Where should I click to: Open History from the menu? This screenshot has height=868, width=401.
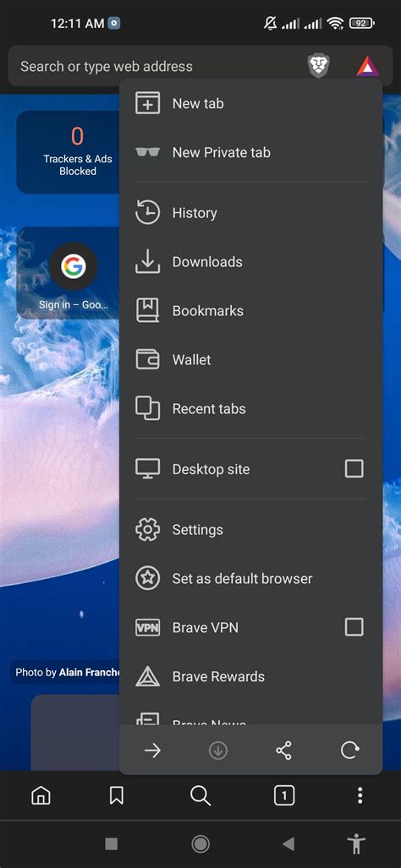pyautogui.click(x=251, y=213)
